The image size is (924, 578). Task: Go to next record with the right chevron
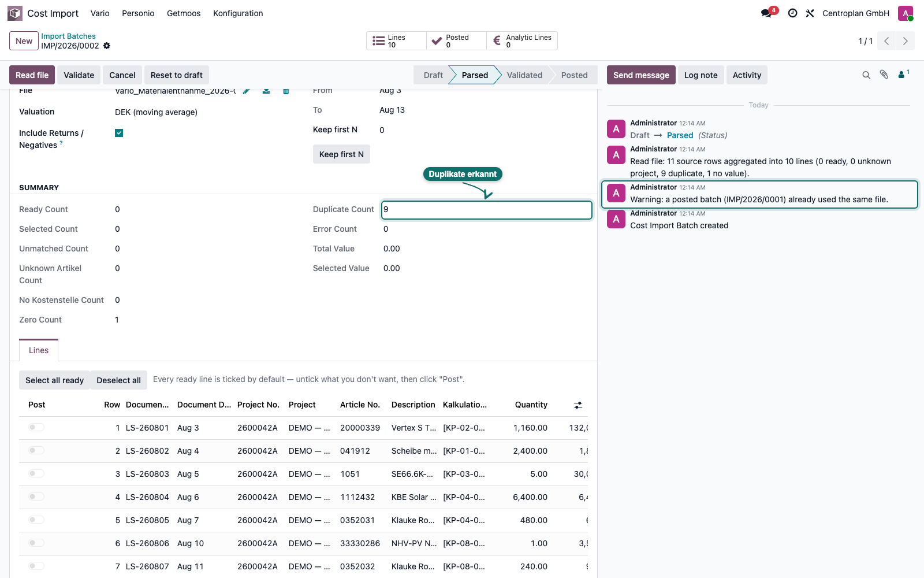[x=906, y=41]
